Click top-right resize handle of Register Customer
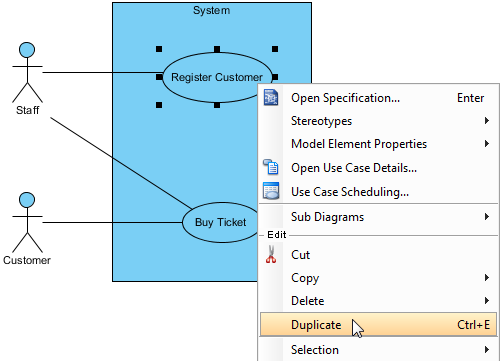This screenshot has width=501, height=361. (x=275, y=49)
